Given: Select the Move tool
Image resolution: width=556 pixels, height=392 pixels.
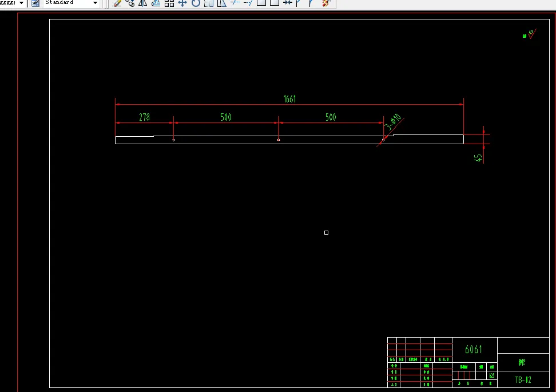Looking at the screenshot, I should 182,3.
